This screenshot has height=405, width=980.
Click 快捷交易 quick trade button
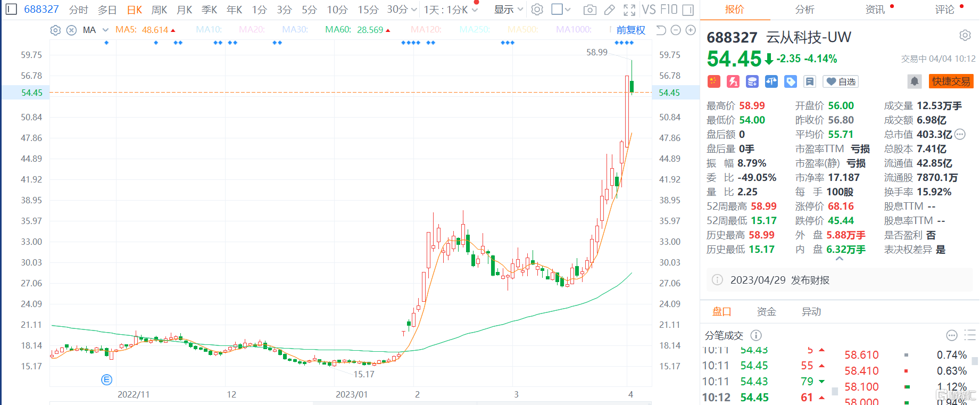[x=951, y=81]
